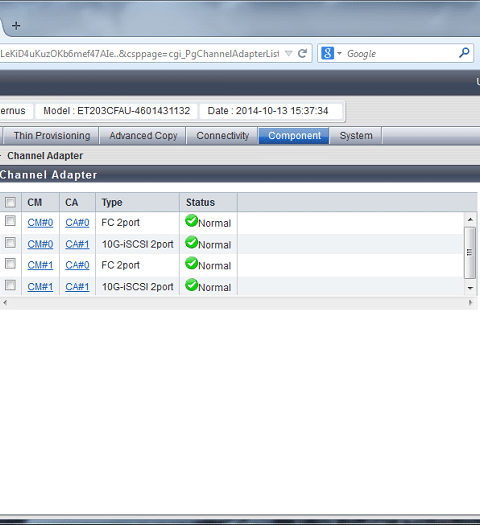The height and width of the screenshot is (525, 480).
Task: Click FC 2port type cell in first row
Action: pos(121,223)
